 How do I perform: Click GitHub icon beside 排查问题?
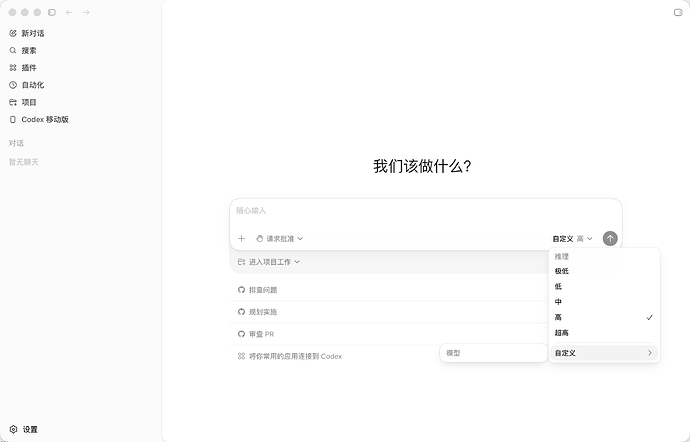click(x=241, y=290)
